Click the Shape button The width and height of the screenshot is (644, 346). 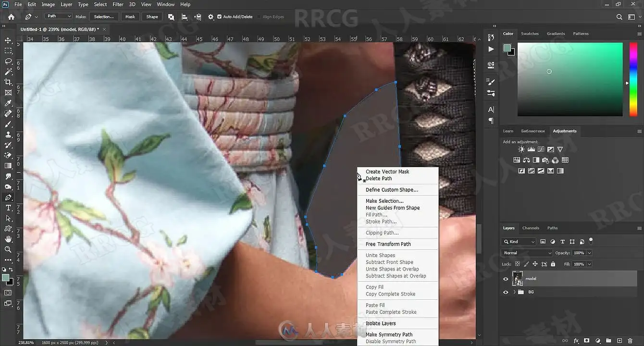pyautogui.click(x=152, y=17)
